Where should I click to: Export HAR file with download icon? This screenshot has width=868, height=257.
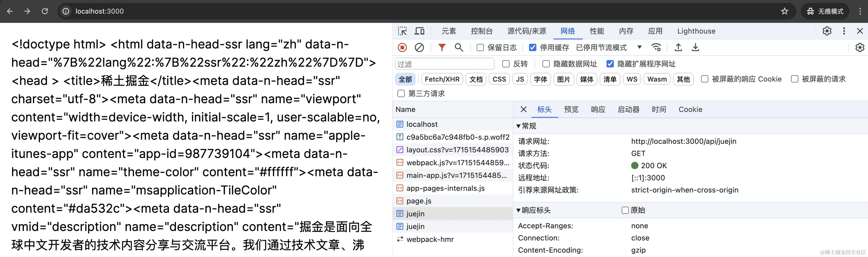pyautogui.click(x=695, y=48)
